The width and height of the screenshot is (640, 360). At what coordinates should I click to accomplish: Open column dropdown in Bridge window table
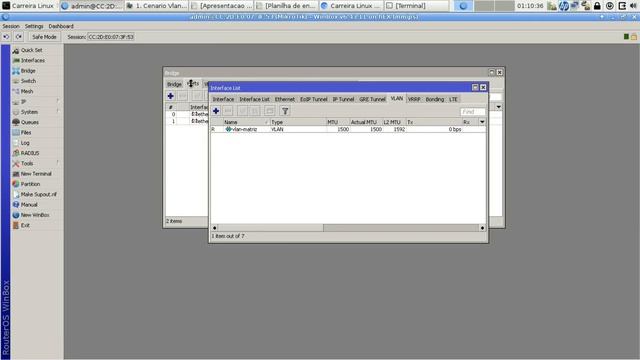(x=498, y=107)
